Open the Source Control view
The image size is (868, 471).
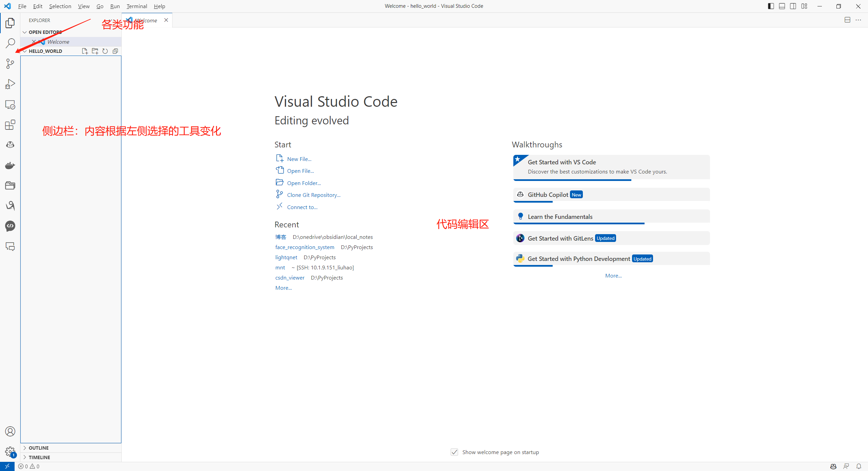pyautogui.click(x=10, y=64)
